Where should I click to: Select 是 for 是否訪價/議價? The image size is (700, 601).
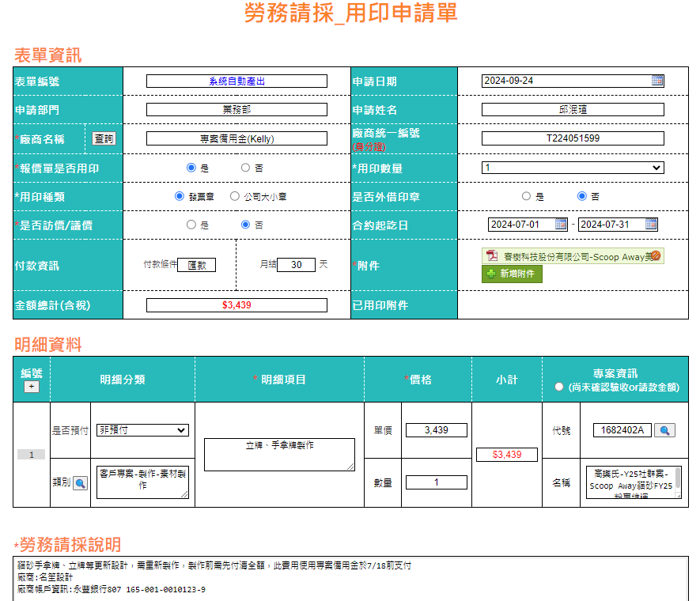[191, 225]
